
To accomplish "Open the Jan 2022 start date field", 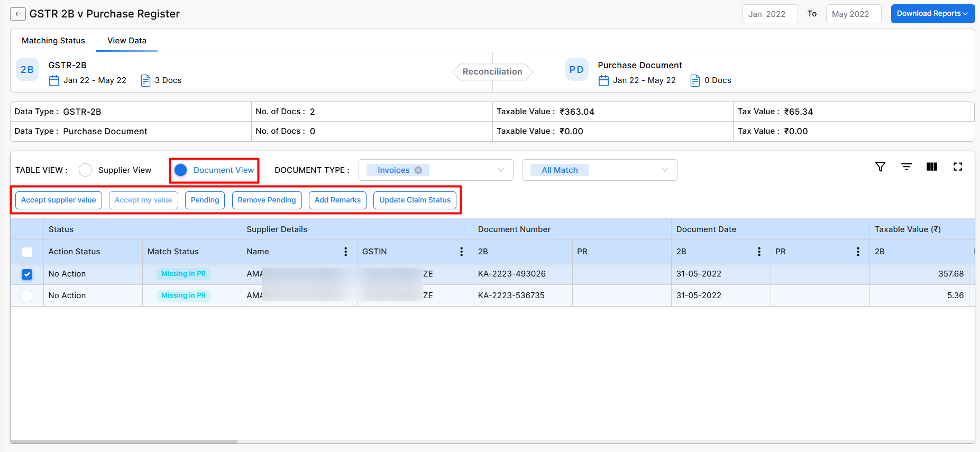I will (x=770, y=14).
